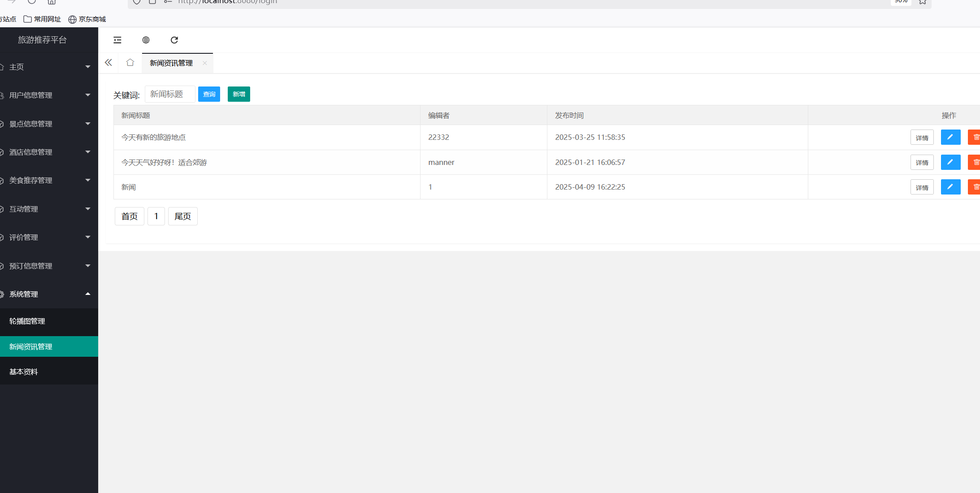Click edit pencil for 今天有新的旅游地点 row
Viewport: 980px width, 493px height.
coord(950,137)
